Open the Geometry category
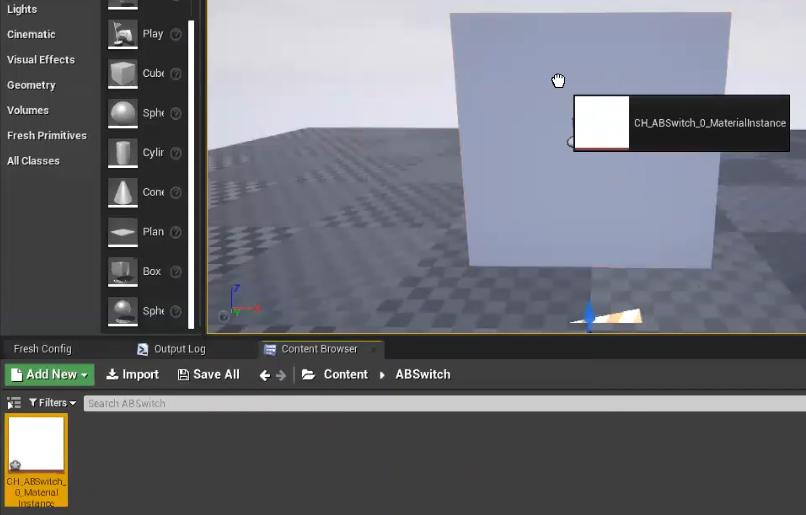The width and height of the screenshot is (806, 515). point(31,85)
